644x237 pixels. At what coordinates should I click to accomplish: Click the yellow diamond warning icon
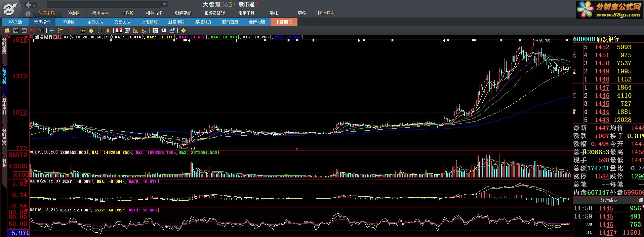click(x=91, y=30)
